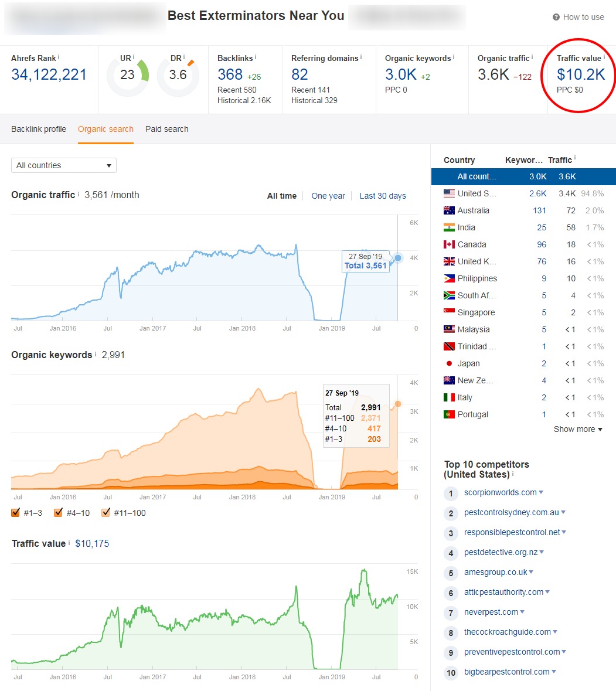This screenshot has width=616, height=691.
Task: Click the blue data point on Organic traffic chart
Action: coord(398,258)
